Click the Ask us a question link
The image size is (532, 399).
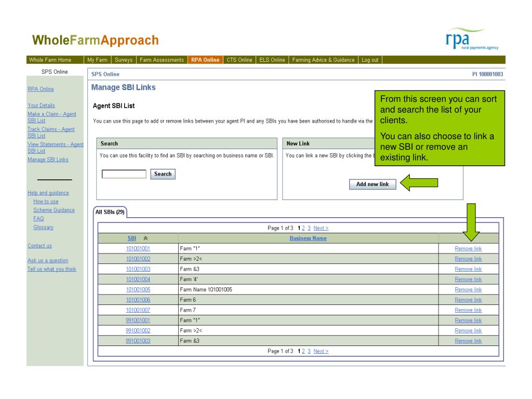[x=48, y=261]
